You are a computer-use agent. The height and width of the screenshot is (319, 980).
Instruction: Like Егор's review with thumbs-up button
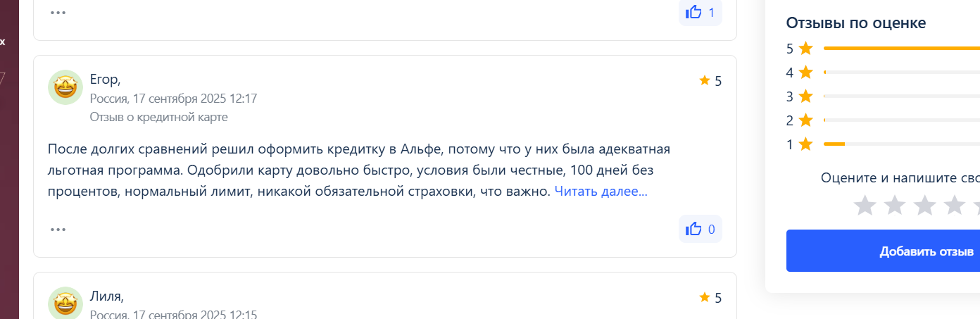tap(701, 229)
